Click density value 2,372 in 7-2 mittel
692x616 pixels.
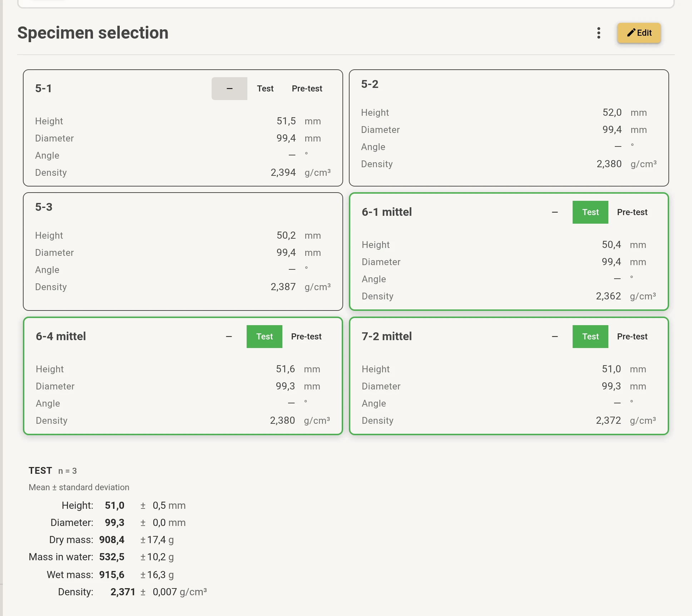(608, 421)
